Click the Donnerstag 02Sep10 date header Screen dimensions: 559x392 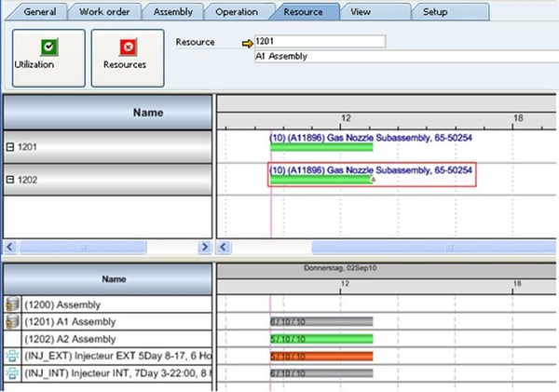tap(340, 268)
